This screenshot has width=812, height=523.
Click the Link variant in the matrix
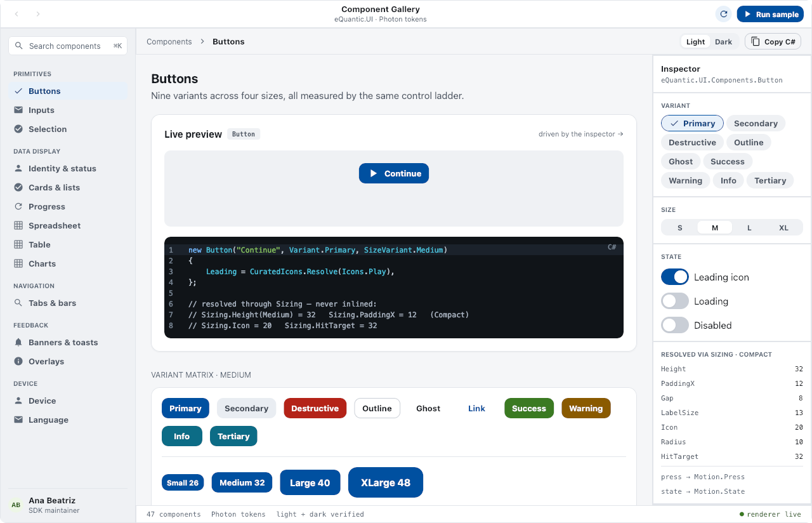pyautogui.click(x=476, y=408)
